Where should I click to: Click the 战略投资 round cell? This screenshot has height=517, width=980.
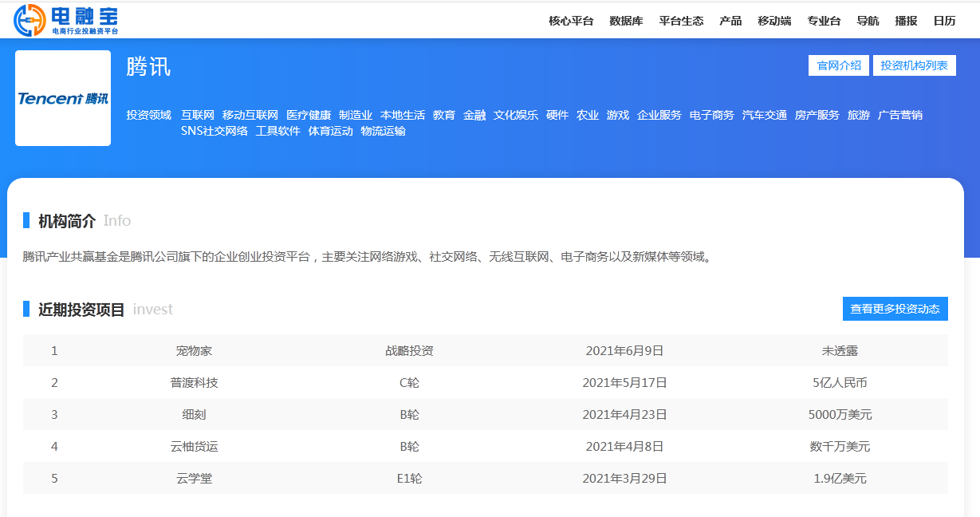tap(409, 350)
